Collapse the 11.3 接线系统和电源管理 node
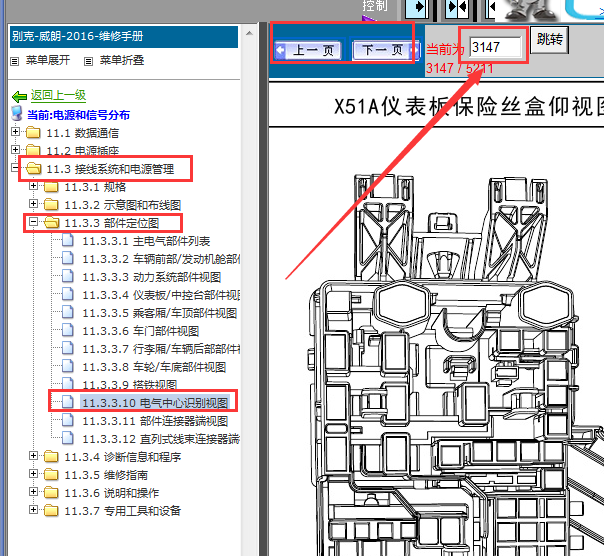Image resolution: width=604 pixels, height=556 pixels. 15,168
